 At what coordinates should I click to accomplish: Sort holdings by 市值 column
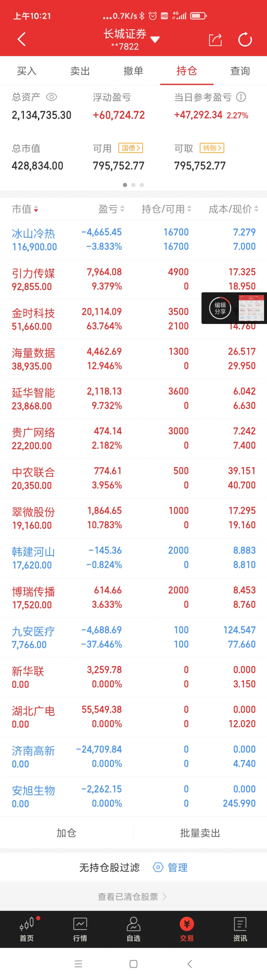pyautogui.click(x=25, y=209)
